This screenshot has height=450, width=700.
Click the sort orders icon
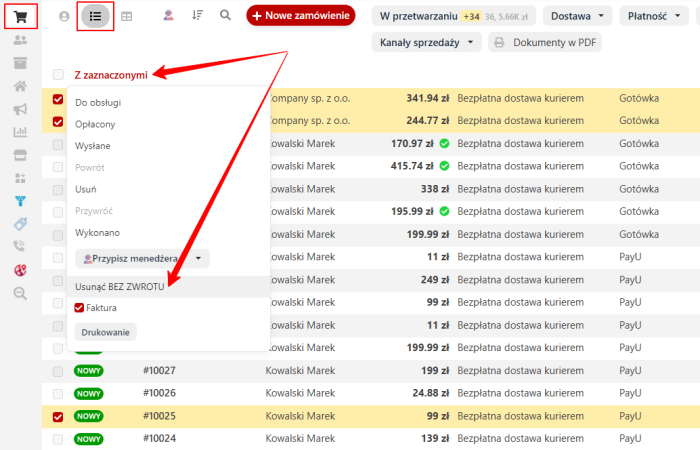click(197, 16)
